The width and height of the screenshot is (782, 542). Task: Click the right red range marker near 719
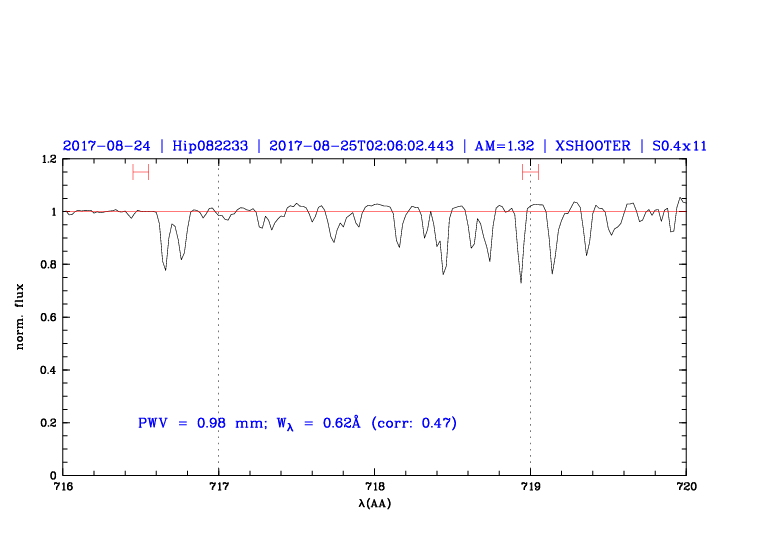click(x=530, y=172)
